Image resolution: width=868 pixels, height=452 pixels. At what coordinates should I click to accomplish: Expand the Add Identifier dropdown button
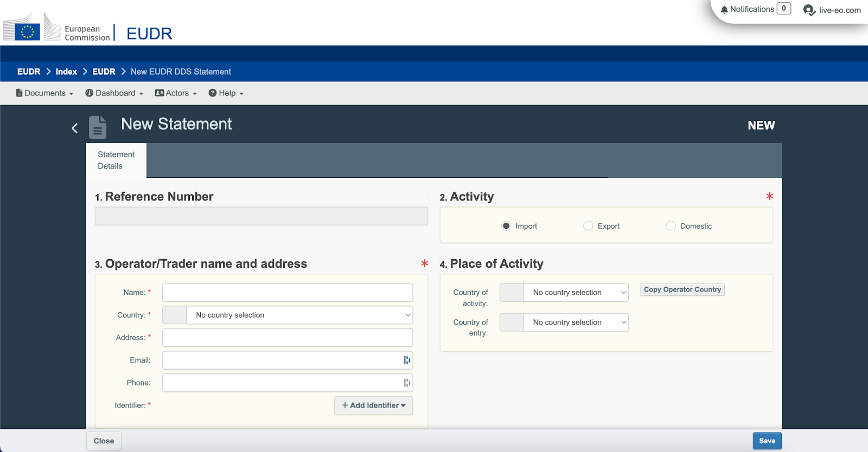pos(374,405)
